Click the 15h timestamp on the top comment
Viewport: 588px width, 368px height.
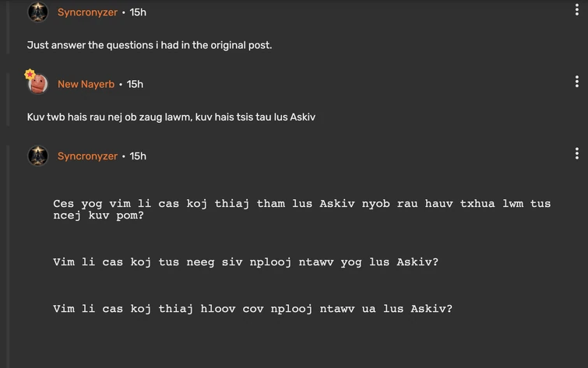138,12
